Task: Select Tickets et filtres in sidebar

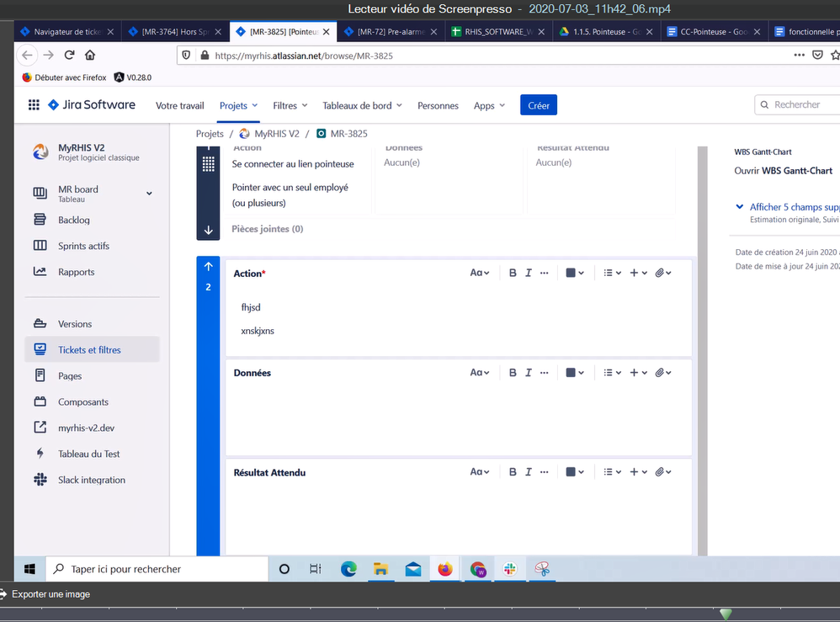Action: [x=89, y=349]
